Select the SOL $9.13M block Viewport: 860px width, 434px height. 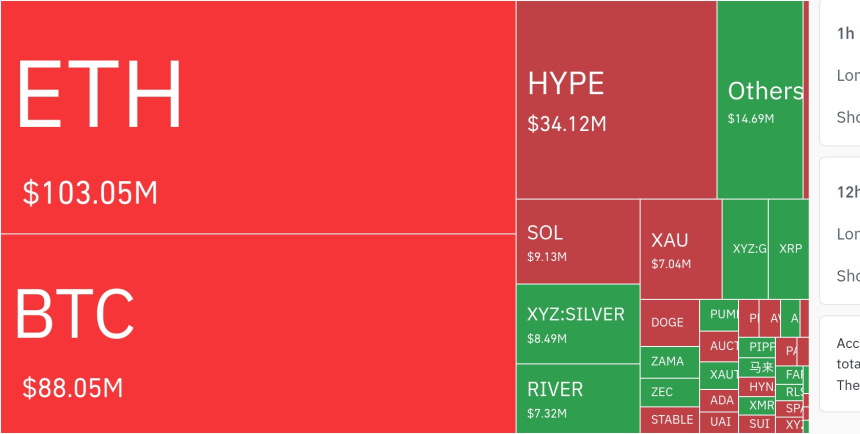(577, 241)
